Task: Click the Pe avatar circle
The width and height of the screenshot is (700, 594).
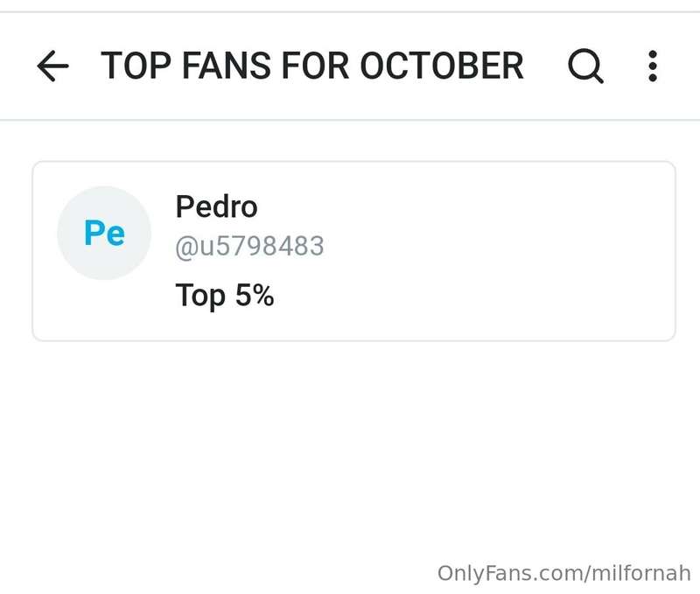Action: click(x=104, y=233)
